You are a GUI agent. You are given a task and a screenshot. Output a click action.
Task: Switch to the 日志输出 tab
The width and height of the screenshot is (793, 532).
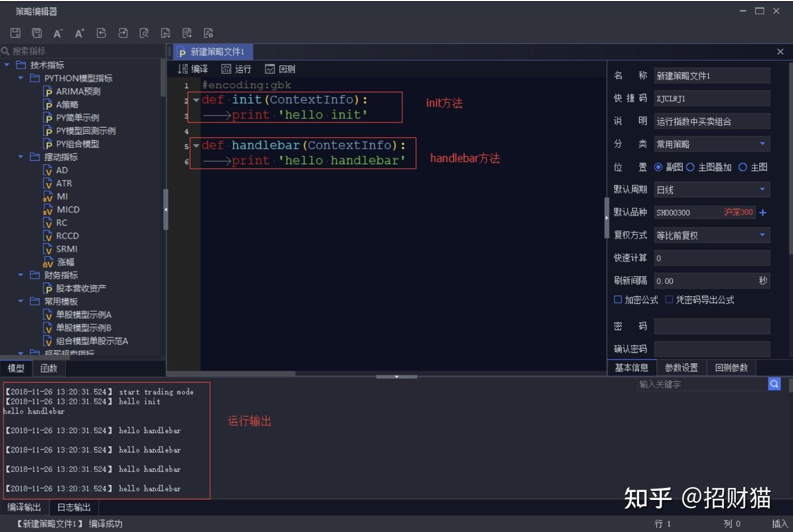[x=73, y=507]
